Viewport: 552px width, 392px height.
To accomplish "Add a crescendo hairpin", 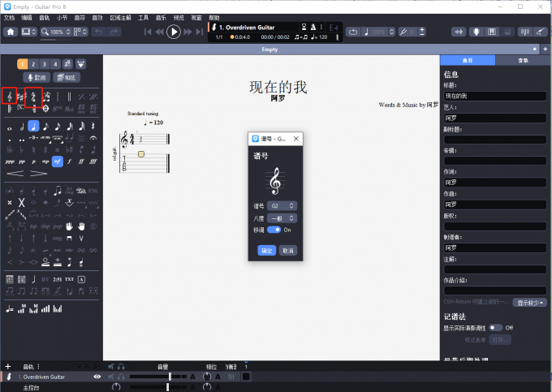I will click(x=15, y=174).
